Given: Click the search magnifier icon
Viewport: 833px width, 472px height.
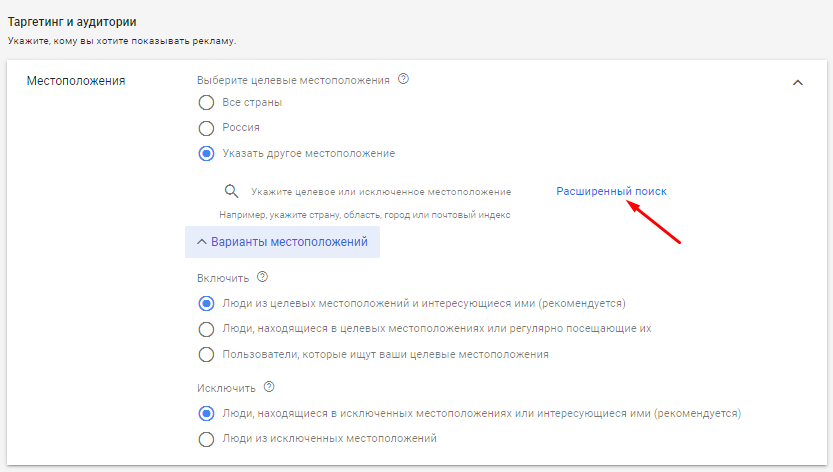Looking at the screenshot, I should (231, 191).
